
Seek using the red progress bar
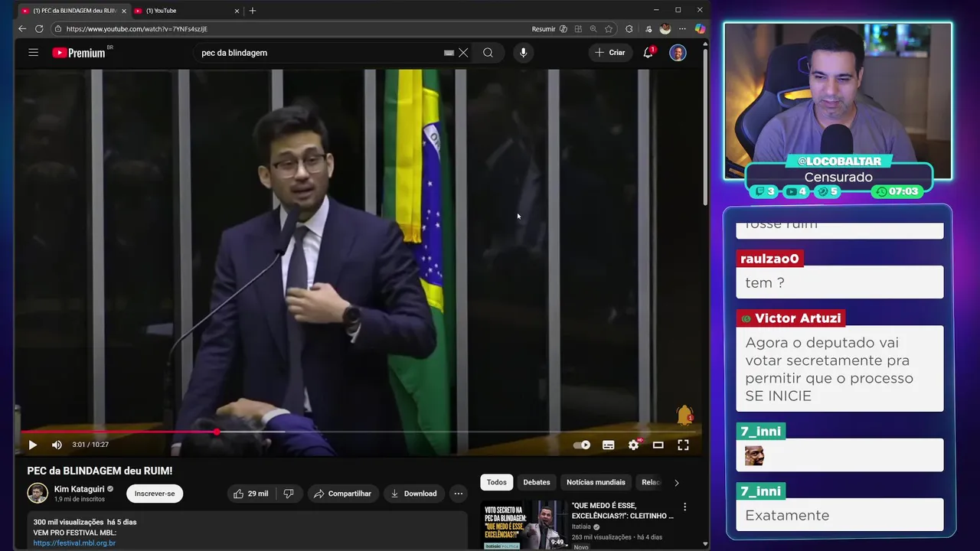[x=358, y=432]
